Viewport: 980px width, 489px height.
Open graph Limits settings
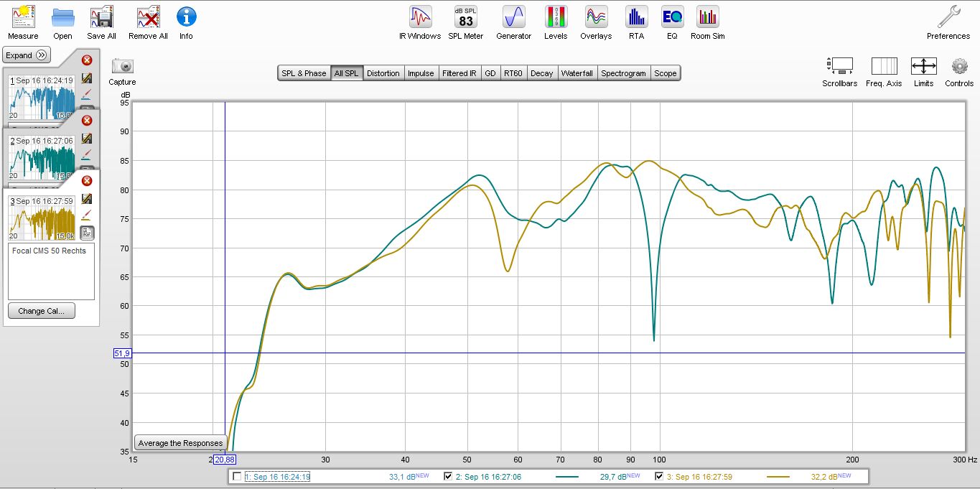(923, 66)
